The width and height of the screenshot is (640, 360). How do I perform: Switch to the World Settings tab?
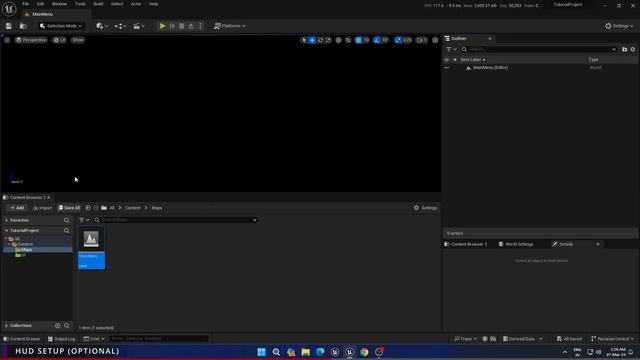pyautogui.click(x=516, y=244)
